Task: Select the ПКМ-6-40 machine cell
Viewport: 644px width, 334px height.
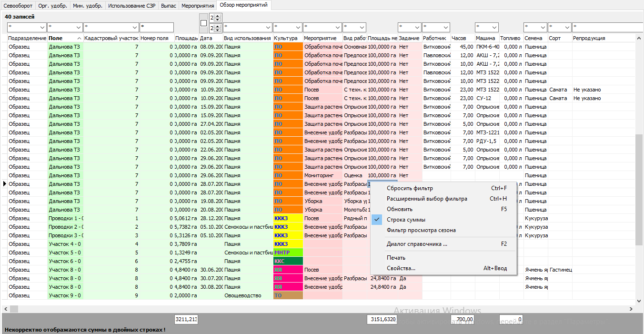Action: tap(487, 47)
